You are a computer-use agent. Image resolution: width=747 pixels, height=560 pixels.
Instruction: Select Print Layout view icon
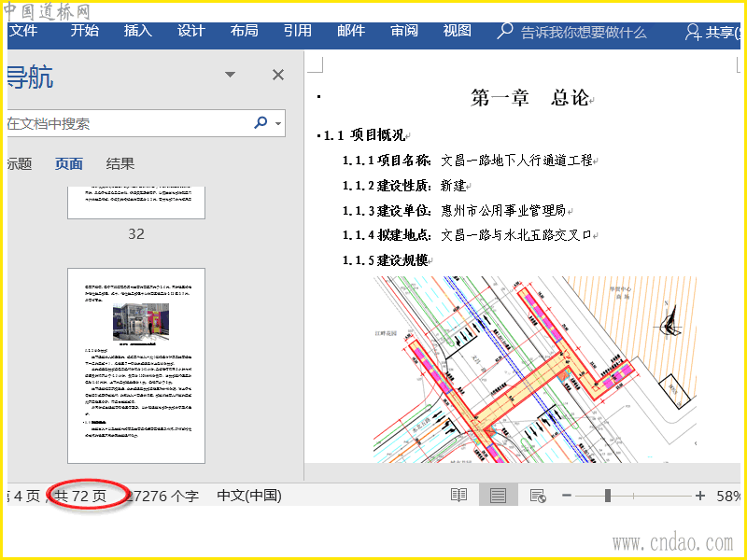(498, 496)
